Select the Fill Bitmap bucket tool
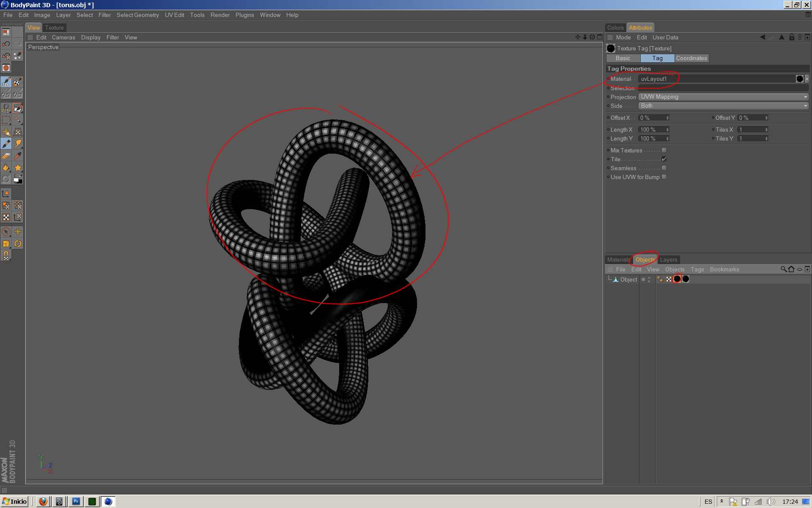The height and width of the screenshot is (508, 812). [6, 168]
